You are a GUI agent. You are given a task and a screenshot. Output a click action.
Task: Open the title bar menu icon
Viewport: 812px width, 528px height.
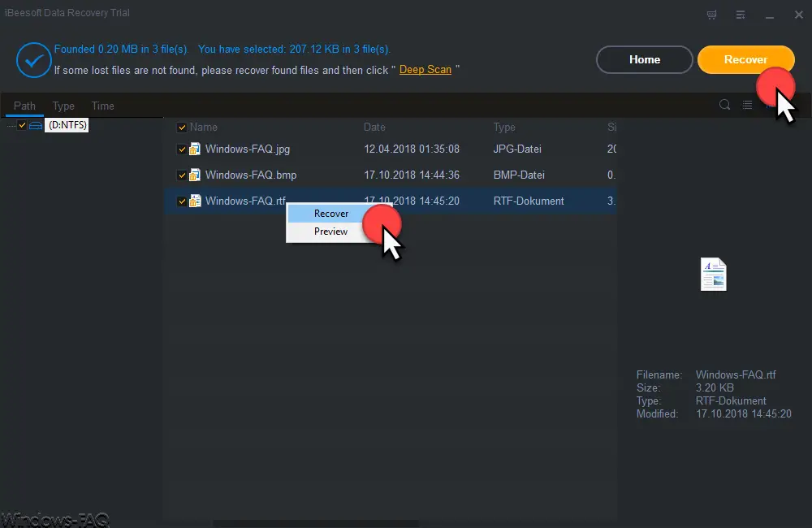click(x=741, y=15)
